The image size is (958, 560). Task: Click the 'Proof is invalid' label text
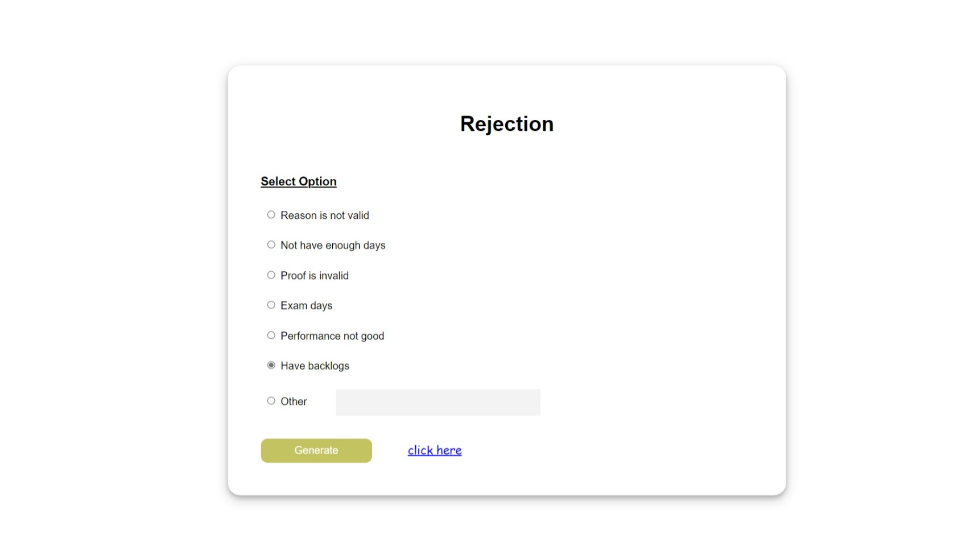(x=314, y=275)
